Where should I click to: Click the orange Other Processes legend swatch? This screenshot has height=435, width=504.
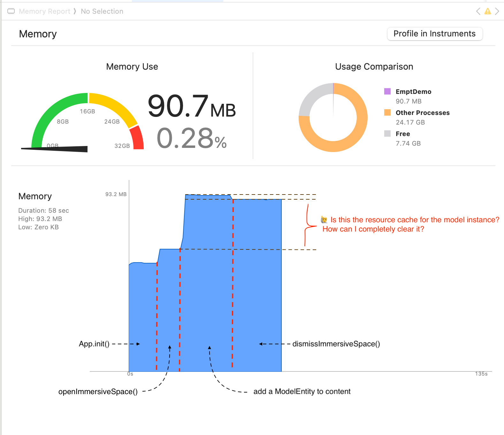tap(387, 112)
